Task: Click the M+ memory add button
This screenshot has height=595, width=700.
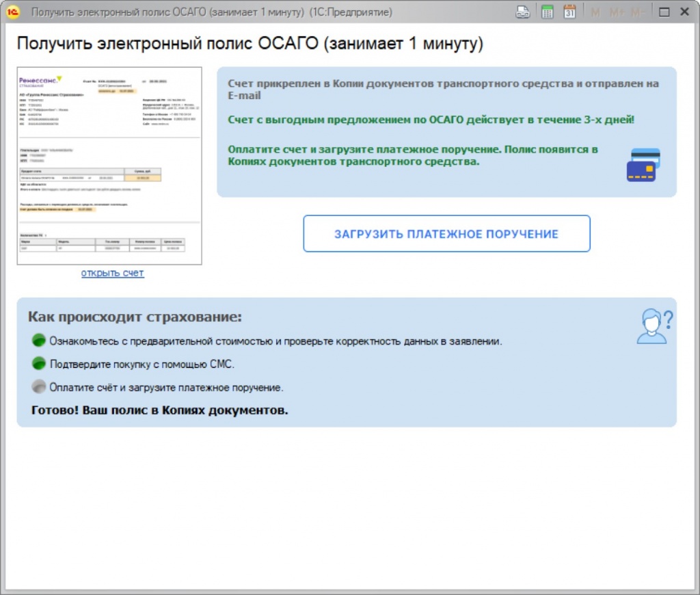Action: tap(617, 12)
